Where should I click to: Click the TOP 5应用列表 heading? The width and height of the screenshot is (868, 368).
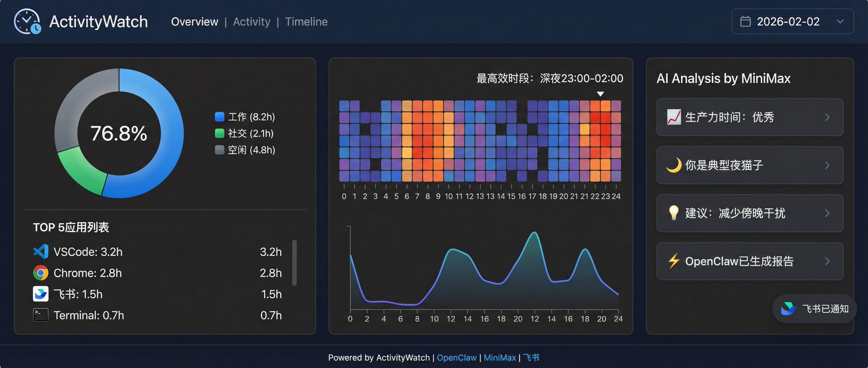click(71, 227)
